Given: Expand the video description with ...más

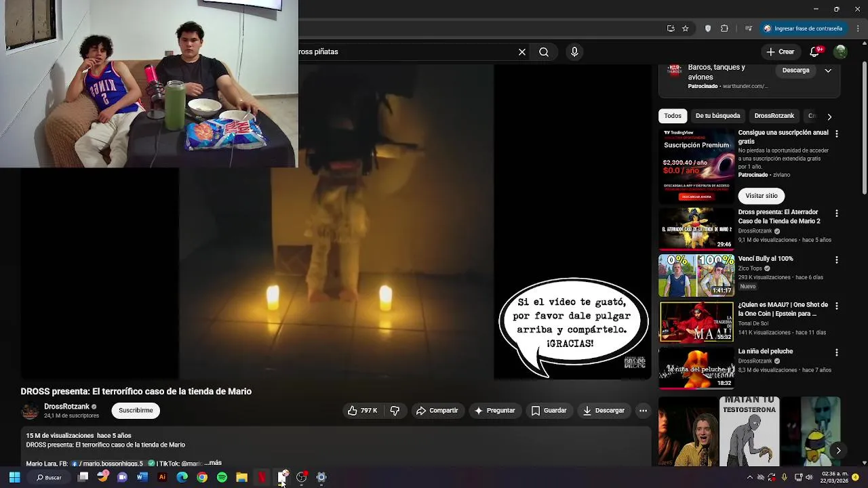Looking at the screenshot, I should pyautogui.click(x=213, y=463).
